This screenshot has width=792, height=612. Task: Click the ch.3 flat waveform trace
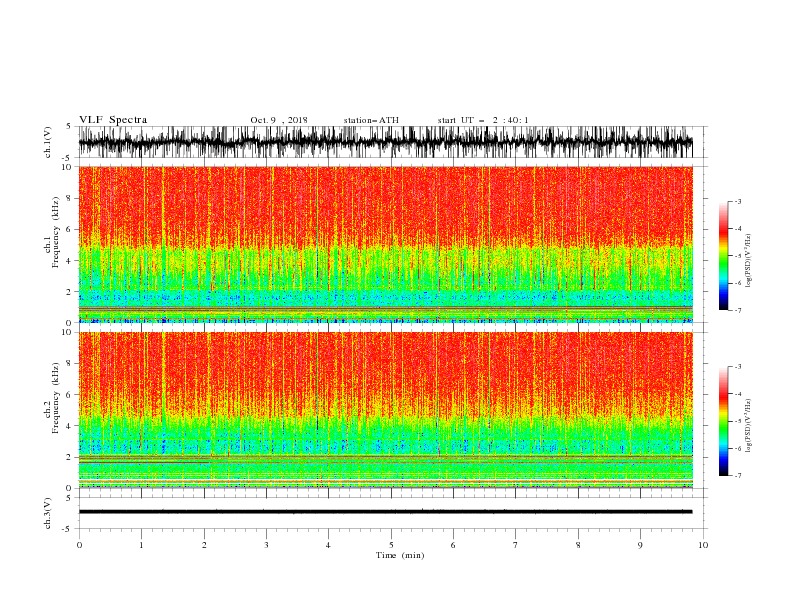pyautogui.click(x=385, y=512)
